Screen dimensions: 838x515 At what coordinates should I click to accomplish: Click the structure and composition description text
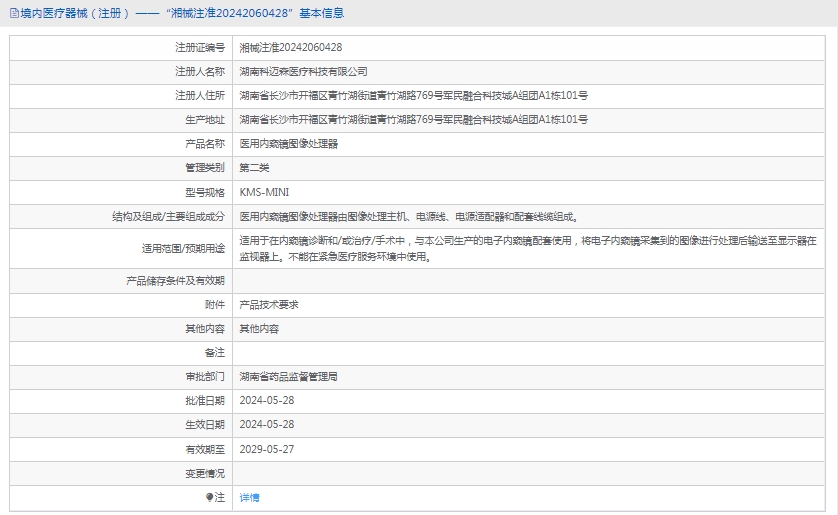coord(409,216)
